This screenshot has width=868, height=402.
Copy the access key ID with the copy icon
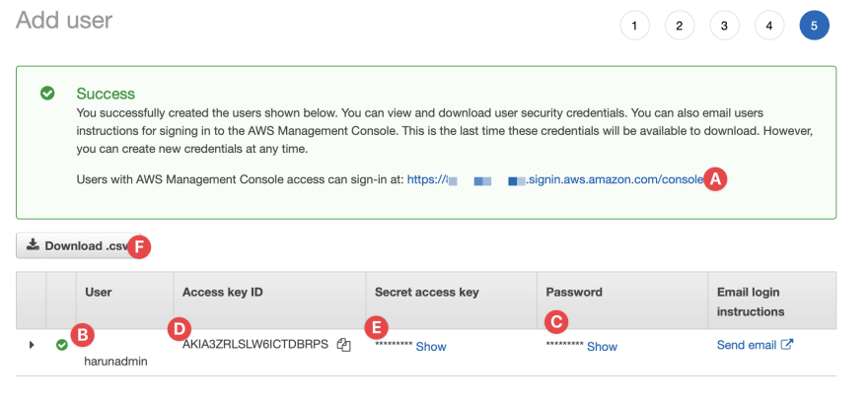[x=344, y=345]
